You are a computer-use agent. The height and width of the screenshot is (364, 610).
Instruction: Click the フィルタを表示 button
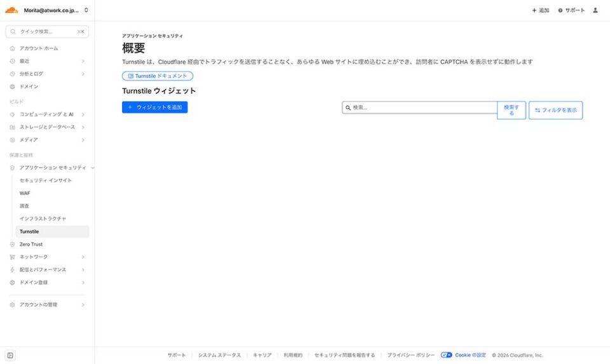pos(555,110)
